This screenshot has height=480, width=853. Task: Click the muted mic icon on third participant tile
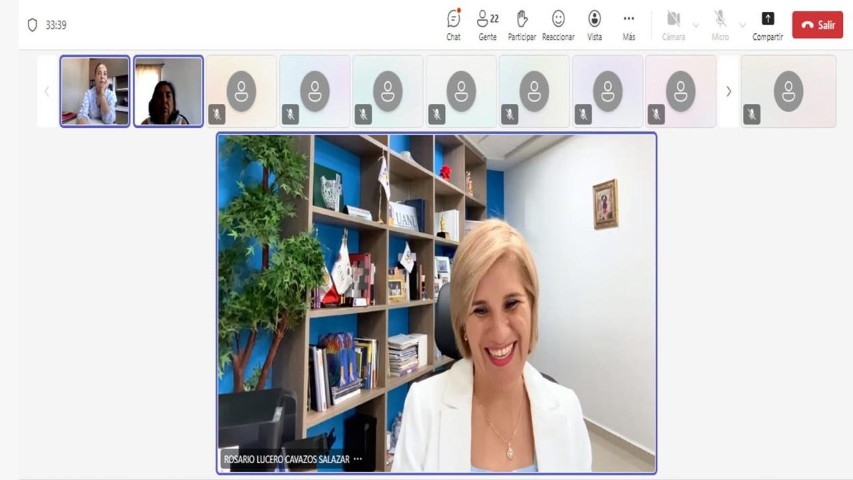click(217, 114)
